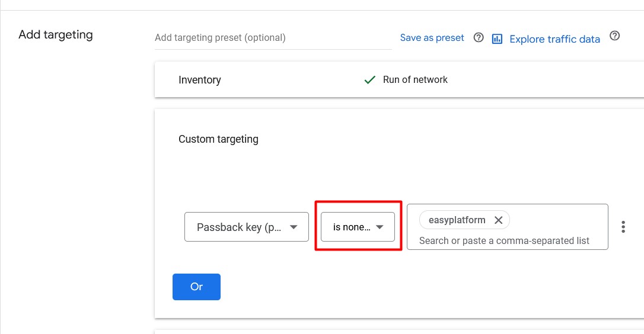Click the caret arrow in the 'is none' box
The width and height of the screenshot is (644, 334).
[380, 227]
